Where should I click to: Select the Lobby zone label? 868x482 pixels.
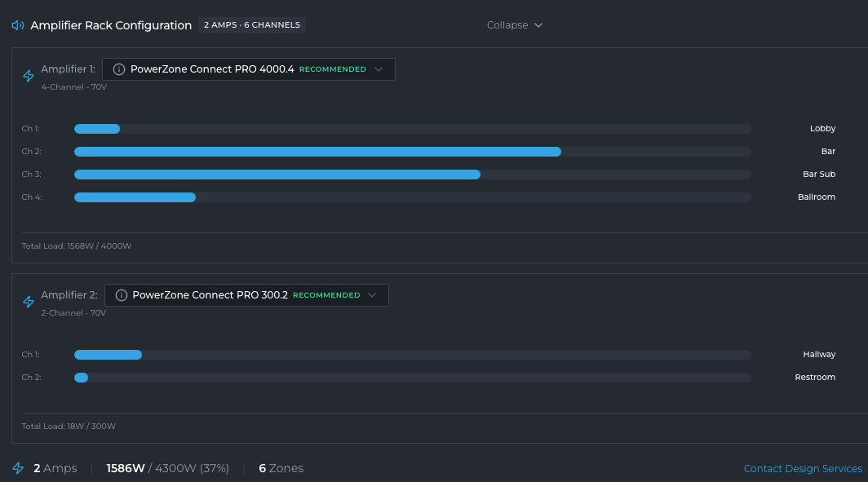pos(822,128)
